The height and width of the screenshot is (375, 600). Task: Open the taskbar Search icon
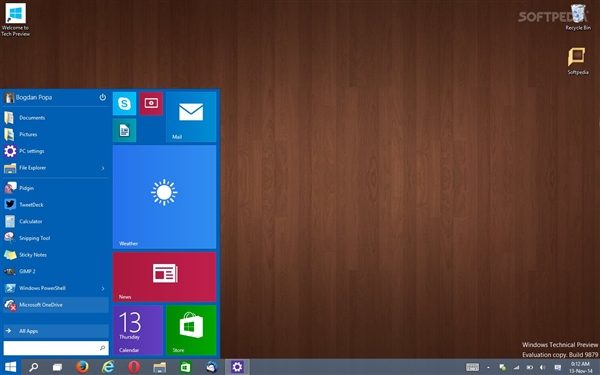pyautogui.click(x=33, y=367)
